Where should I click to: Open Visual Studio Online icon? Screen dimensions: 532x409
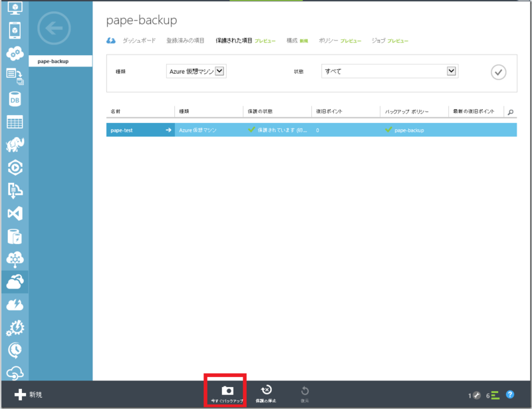tap(15, 213)
